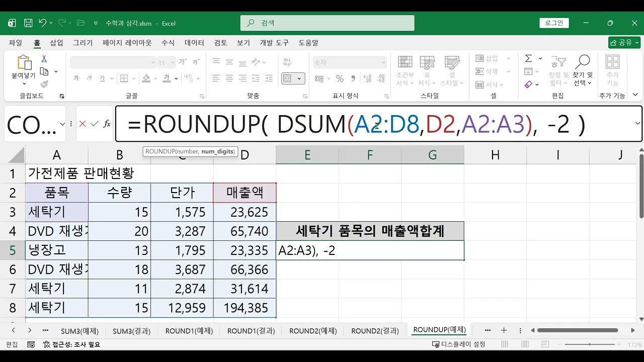This screenshot has width=644, height=362.
Task: Click the Clear eraser icon in the editing group
Action: 528,84
